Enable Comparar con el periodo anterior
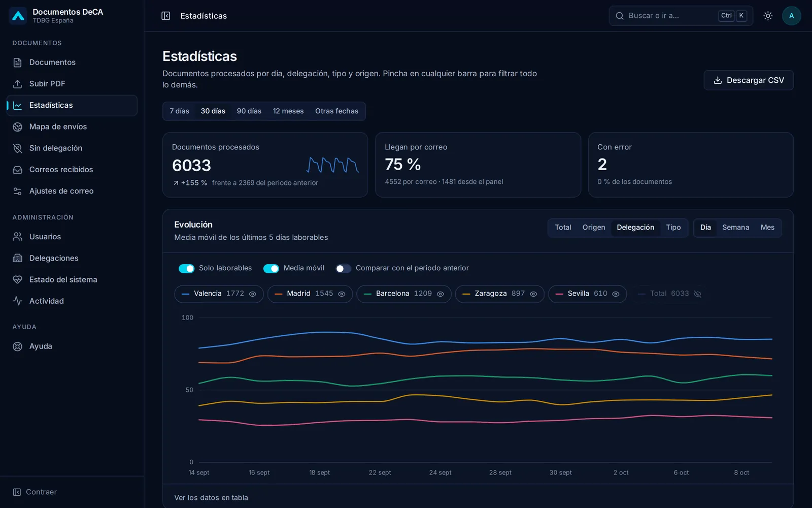The height and width of the screenshot is (508, 812). 343,268
